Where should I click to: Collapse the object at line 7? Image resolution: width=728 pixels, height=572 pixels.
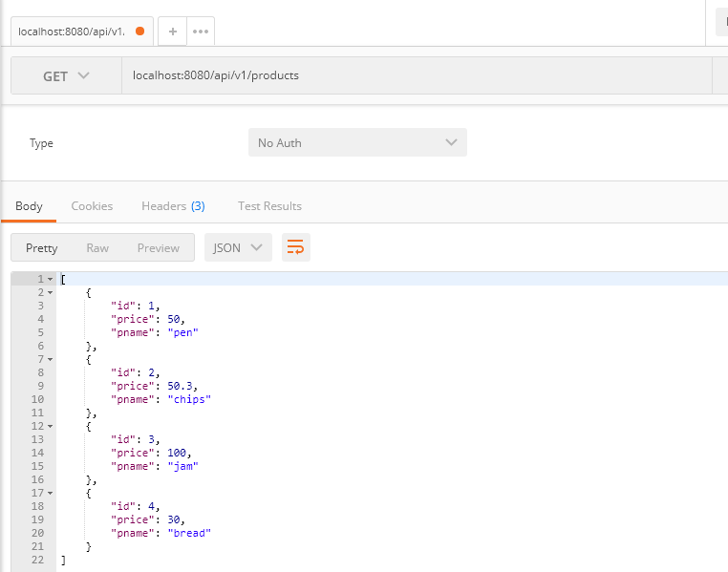pyautogui.click(x=50, y=360)
